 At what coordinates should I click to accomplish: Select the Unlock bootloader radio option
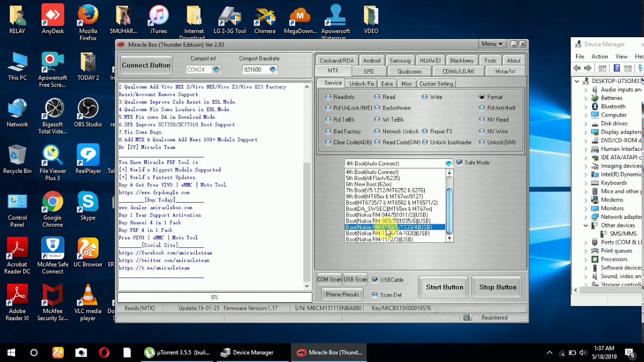(x=447, y=142)
